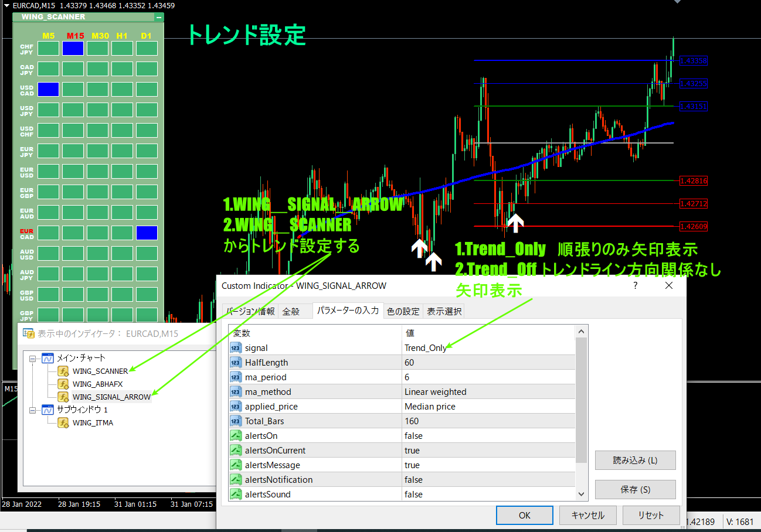Screen dimensions: 761x532
Task: Click the M30 column header in WING_SCANNER
Action: tap(100, 36)
